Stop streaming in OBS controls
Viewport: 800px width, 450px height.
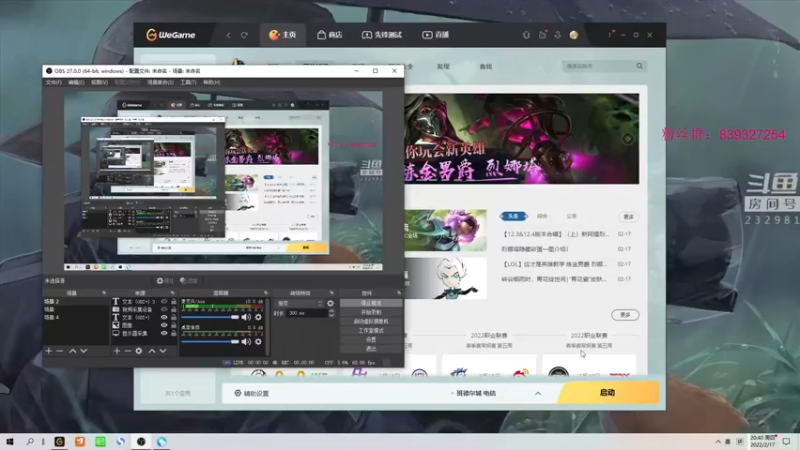tap(371, 303)
